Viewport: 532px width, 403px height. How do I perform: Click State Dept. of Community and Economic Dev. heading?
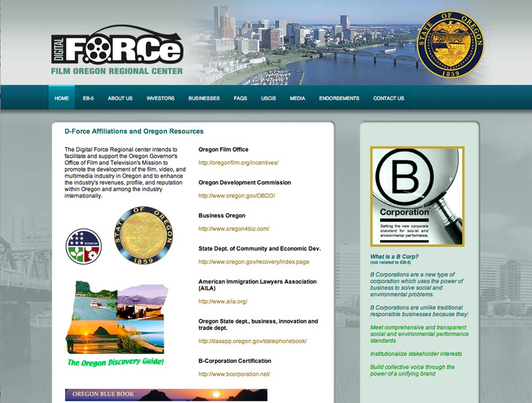(259, 249)
